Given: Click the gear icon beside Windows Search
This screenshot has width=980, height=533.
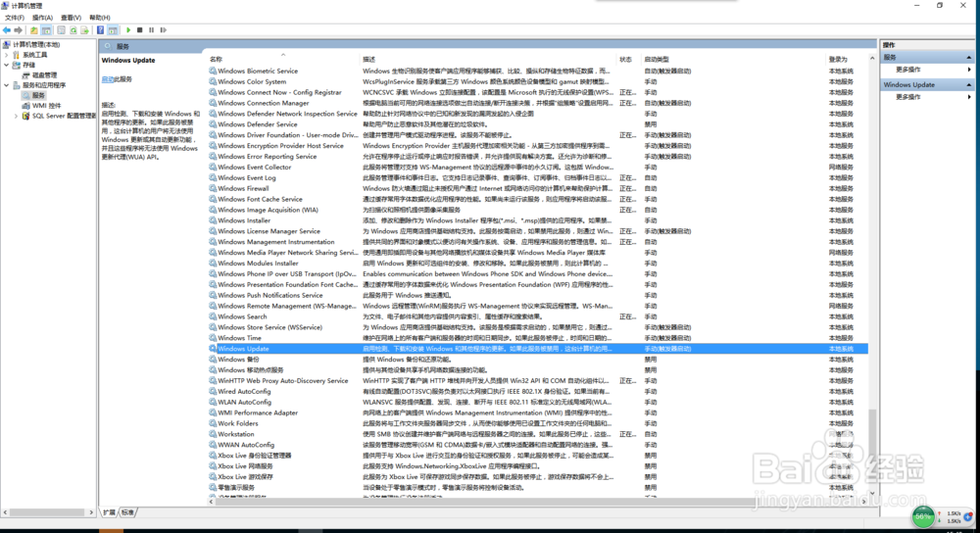Looking at the screenshot, I should (x=213, y=316).
